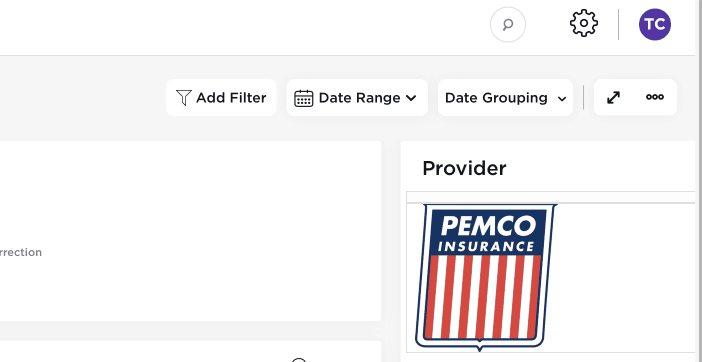Expand dashboard to fullscreen with arrows icon

click(x=613, y=98)
